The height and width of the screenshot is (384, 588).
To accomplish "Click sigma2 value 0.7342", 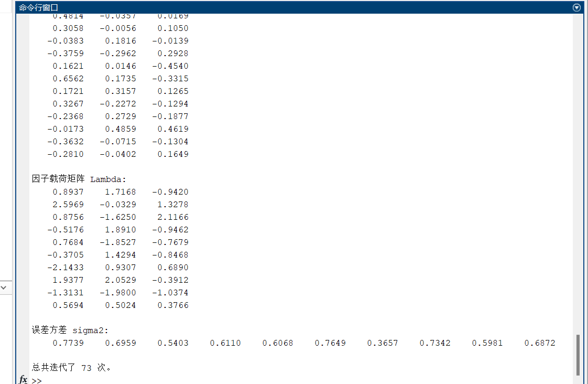I will pyautogui.click(x=435, y=343).
